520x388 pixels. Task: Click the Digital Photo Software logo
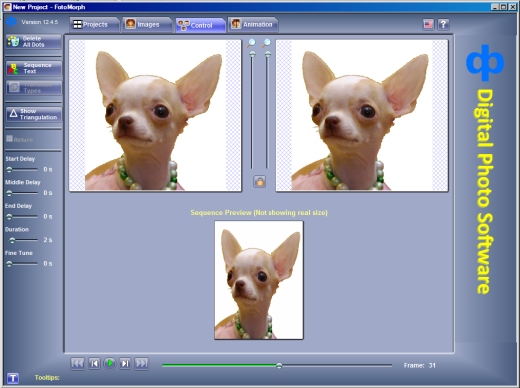coord(485,169)
